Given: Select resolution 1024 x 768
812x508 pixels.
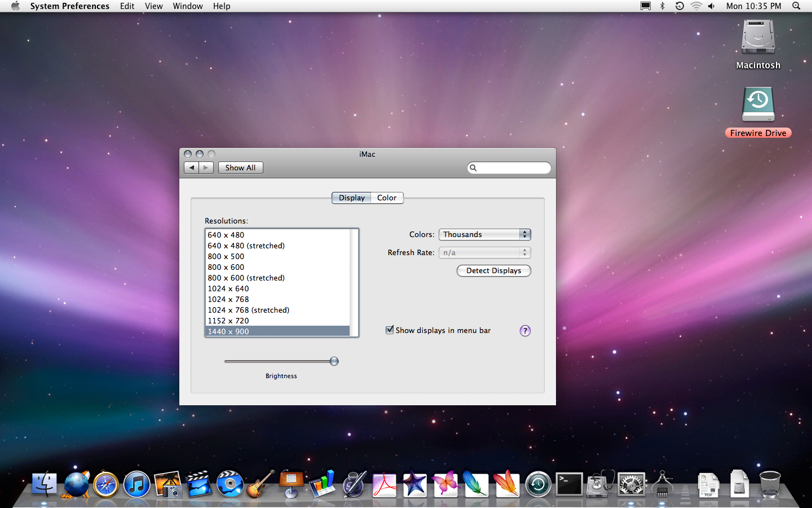Looking at the screenshot, I should click(277, 299).
